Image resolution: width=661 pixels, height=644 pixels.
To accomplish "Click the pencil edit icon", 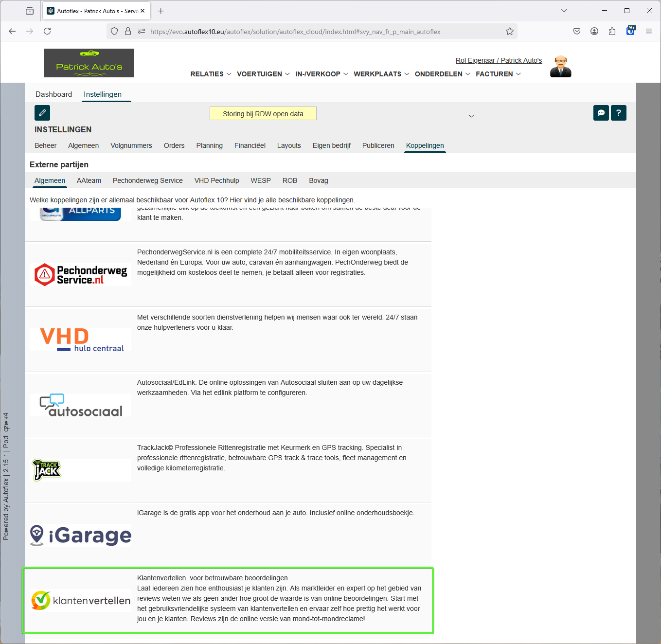I will click(42, 113).
